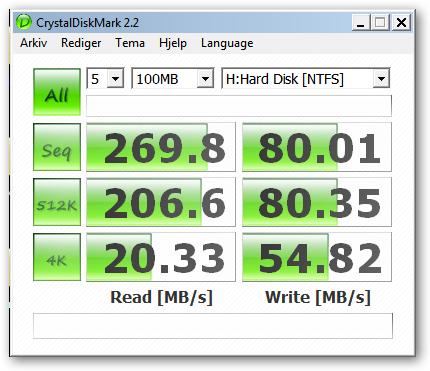Screen dimensions: 430x371
Task: Open the Rediger menu
Action: point(81,43)
